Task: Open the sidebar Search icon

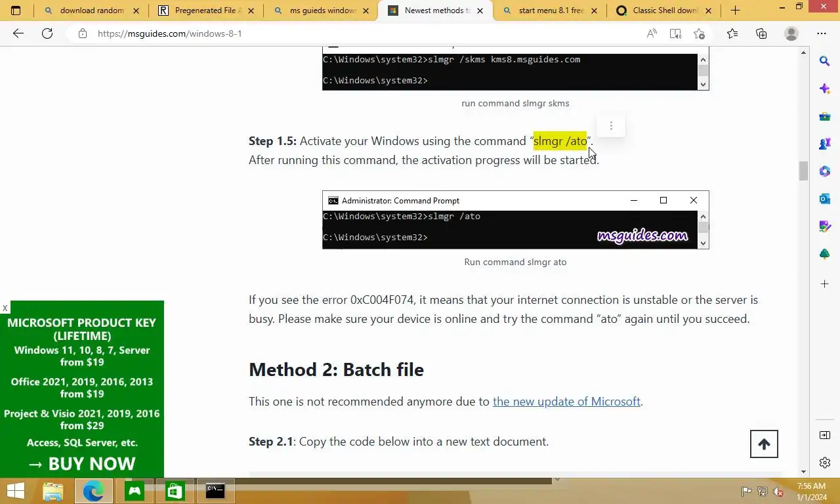Action: pos(825,61)
